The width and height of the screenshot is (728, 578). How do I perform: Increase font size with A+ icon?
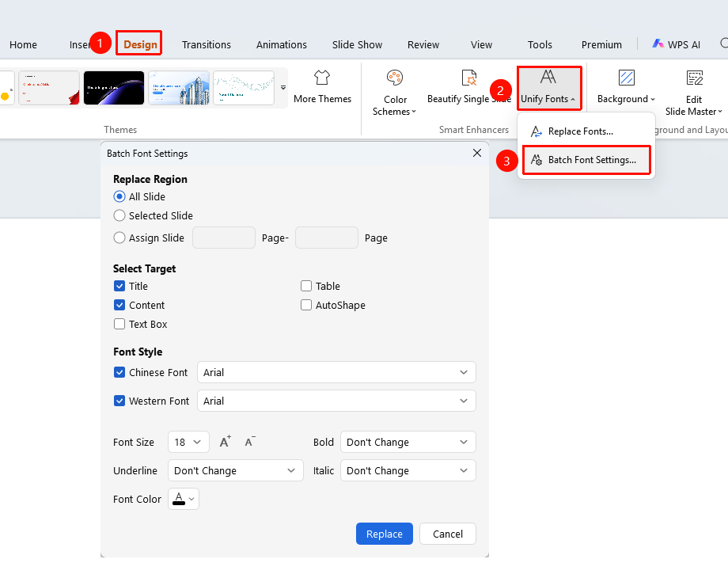[x=226, y=442]
